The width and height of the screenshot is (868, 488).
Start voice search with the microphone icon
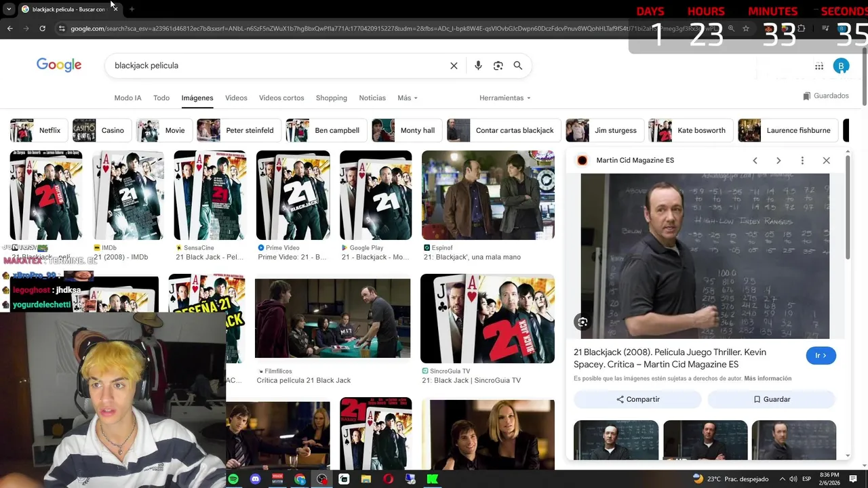[478, 66]
